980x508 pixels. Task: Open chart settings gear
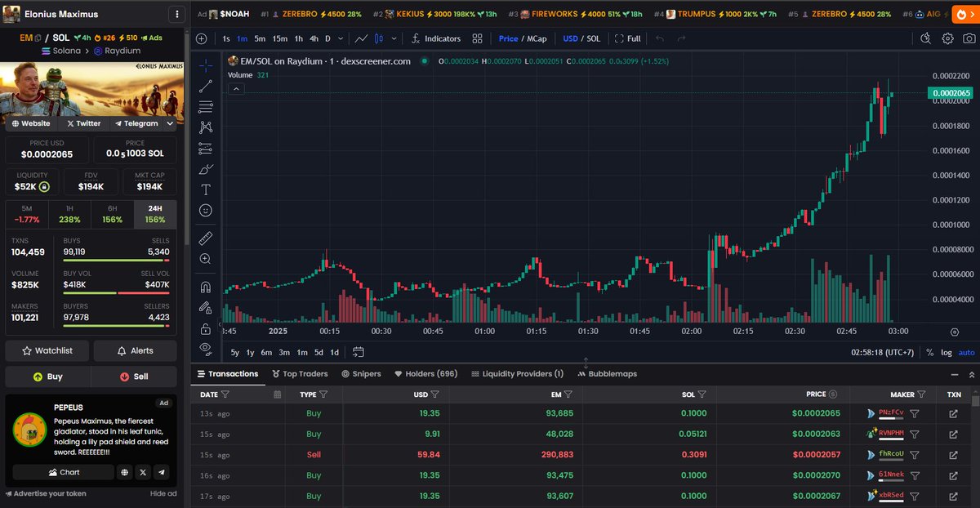pos(947,38)
